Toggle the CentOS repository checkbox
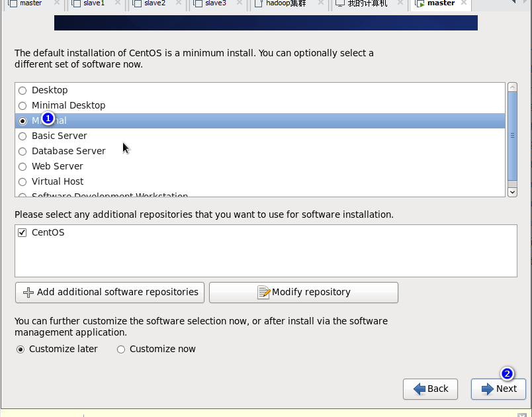532x417 pixels. (22, 232)
